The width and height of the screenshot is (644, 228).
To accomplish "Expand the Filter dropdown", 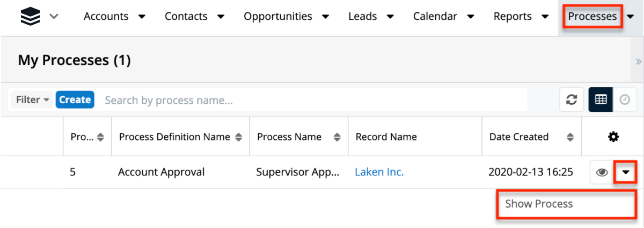I will tap(32, 100).
